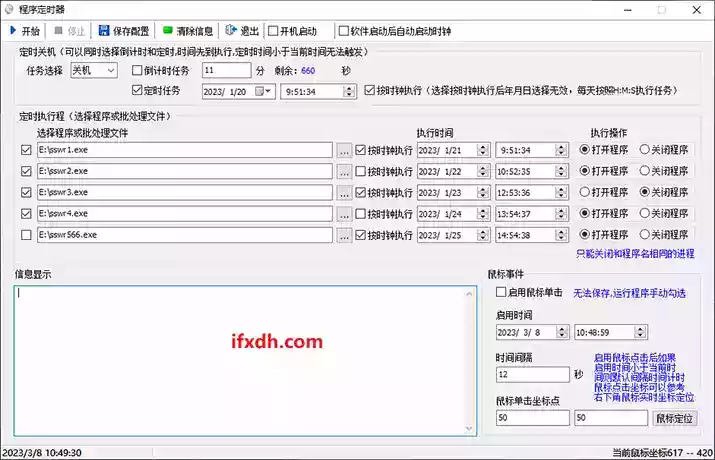The image size is (715, 460).
Task: Open calendar dropdown for date 2023/1/20
Action: click(x=264, y=91)
